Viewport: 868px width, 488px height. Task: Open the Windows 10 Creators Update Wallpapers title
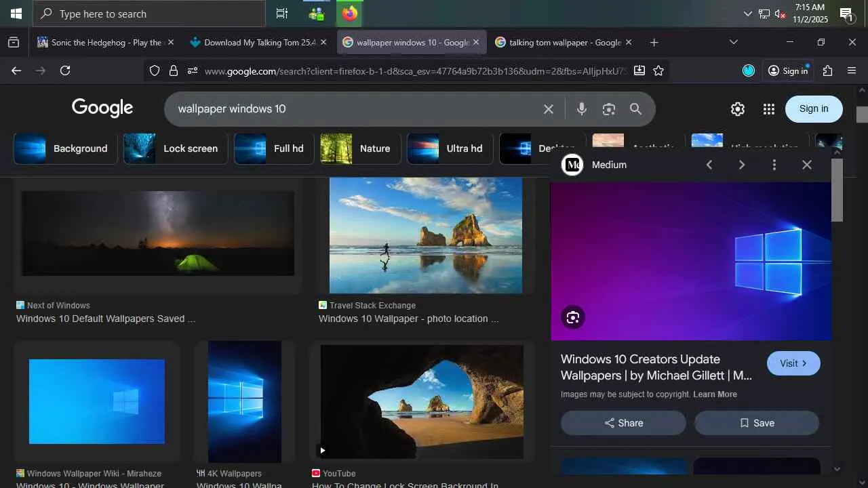(x=656, y=367)
